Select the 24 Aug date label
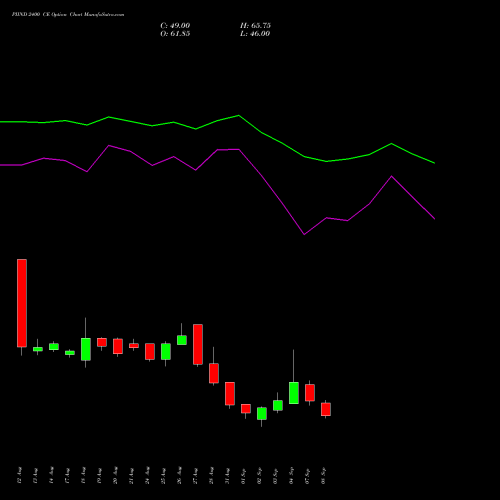The width and height of the screenshot is (500, 500). 148,475
